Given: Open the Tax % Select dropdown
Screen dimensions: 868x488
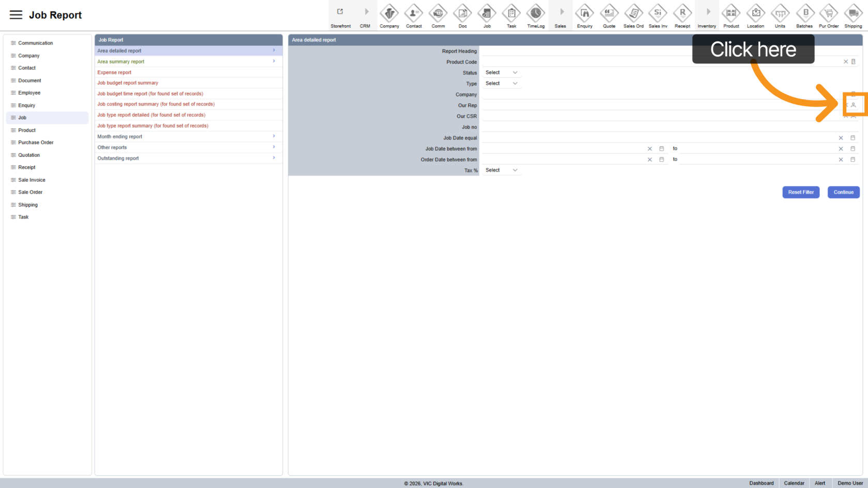Looking at the screenshot, I should pos(501,170).
